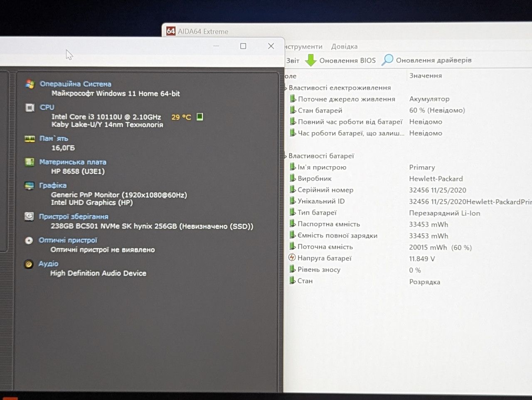This screenshot has height=400, width=532.
Task: Click the optical disc drives icon
Action: [29, 240]
